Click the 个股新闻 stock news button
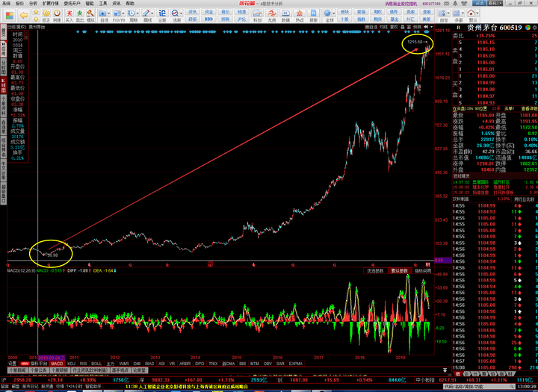This screenshot has width=538, height=392. 17,370
